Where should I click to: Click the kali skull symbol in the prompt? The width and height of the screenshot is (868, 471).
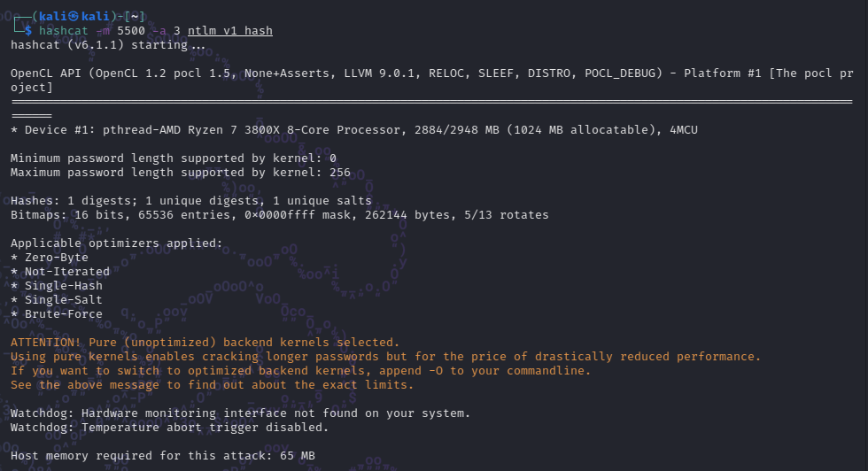click(x=73, y=17)
